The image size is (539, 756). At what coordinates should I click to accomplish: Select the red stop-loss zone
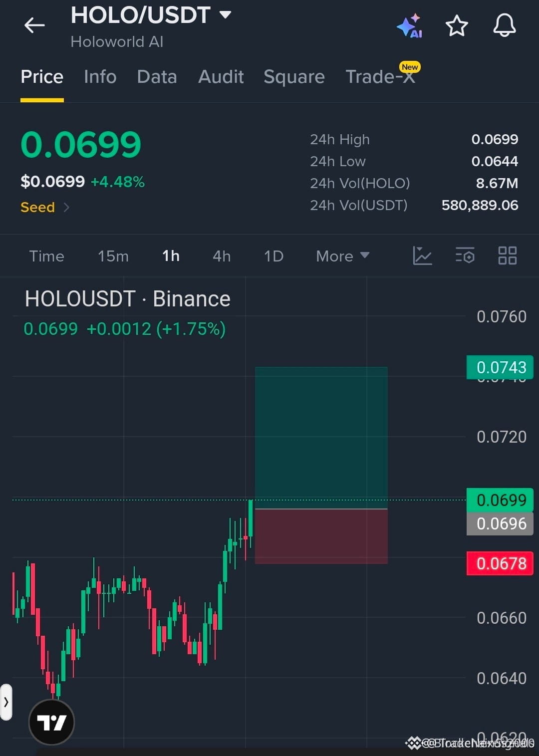tap(321, 536)
